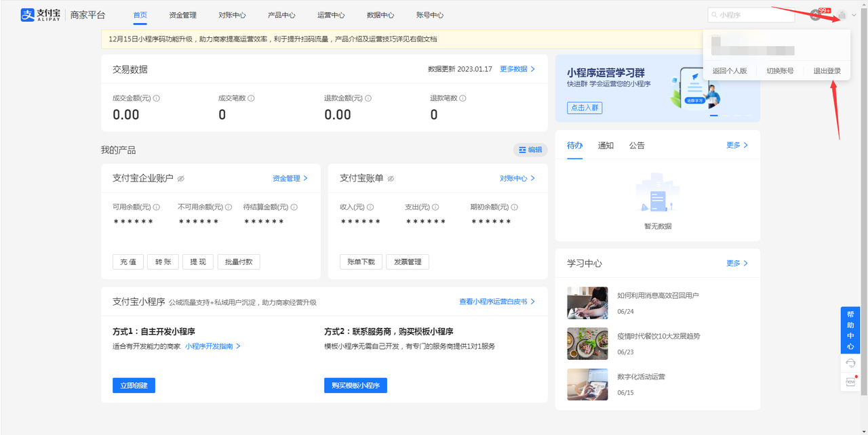868x435 pixels.
Task: Expand 更多 in the 学习中心 panel
Action: (737, 263)
